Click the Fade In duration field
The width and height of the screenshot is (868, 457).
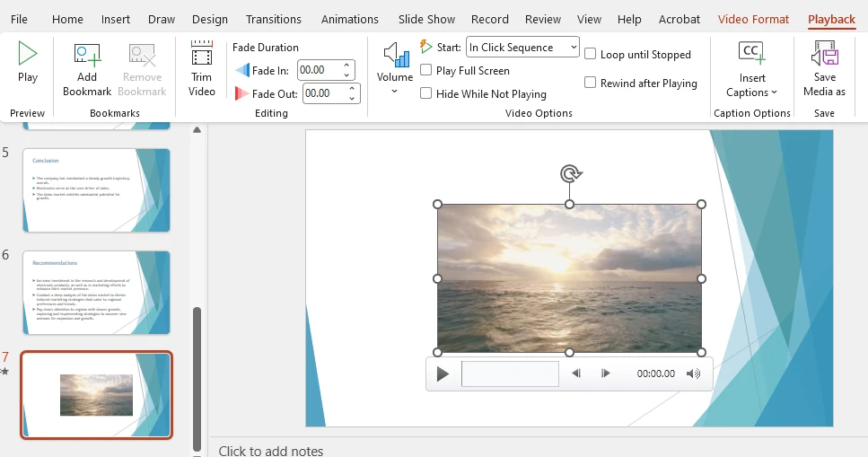coord(319,70)
